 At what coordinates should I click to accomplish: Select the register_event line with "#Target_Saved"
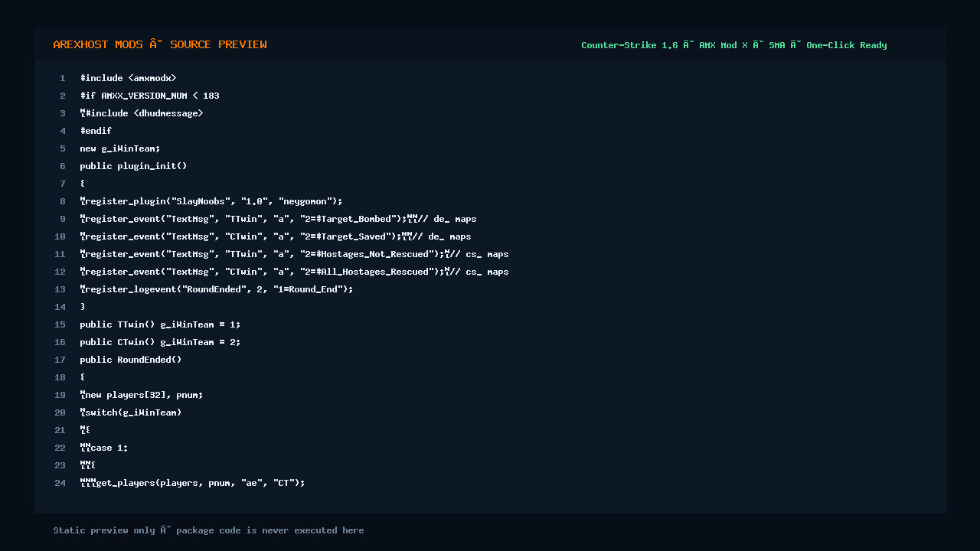click(x=276, y=236)
